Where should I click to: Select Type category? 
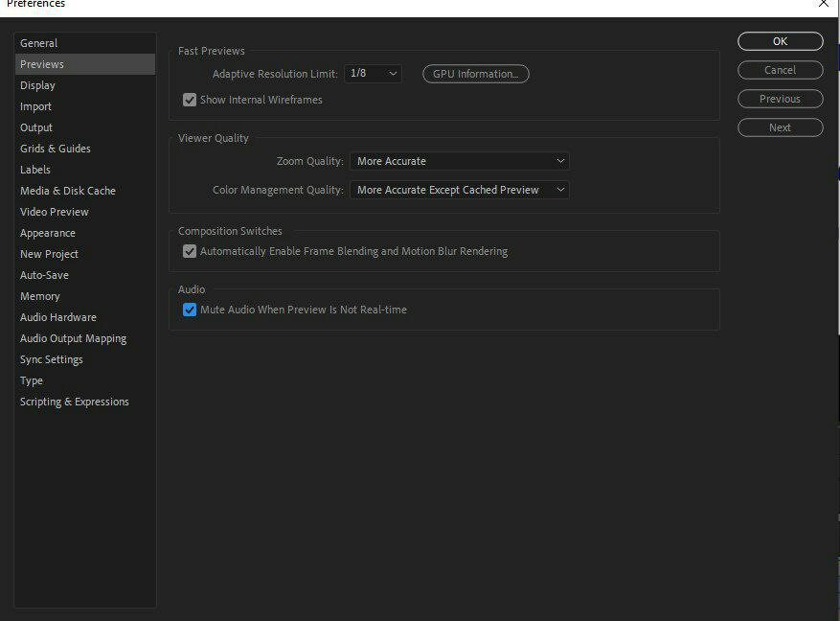point(85,380)
